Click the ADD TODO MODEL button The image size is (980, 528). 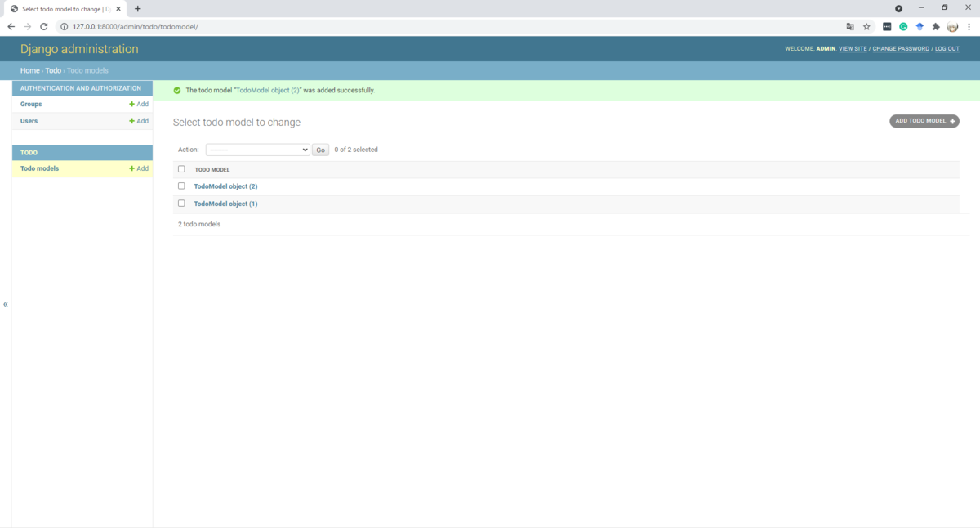click(x=924, y=121)
